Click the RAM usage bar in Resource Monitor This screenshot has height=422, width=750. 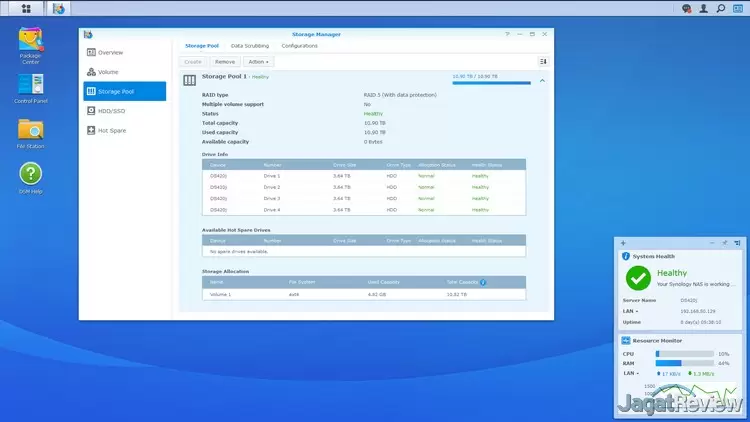point(684,364)
